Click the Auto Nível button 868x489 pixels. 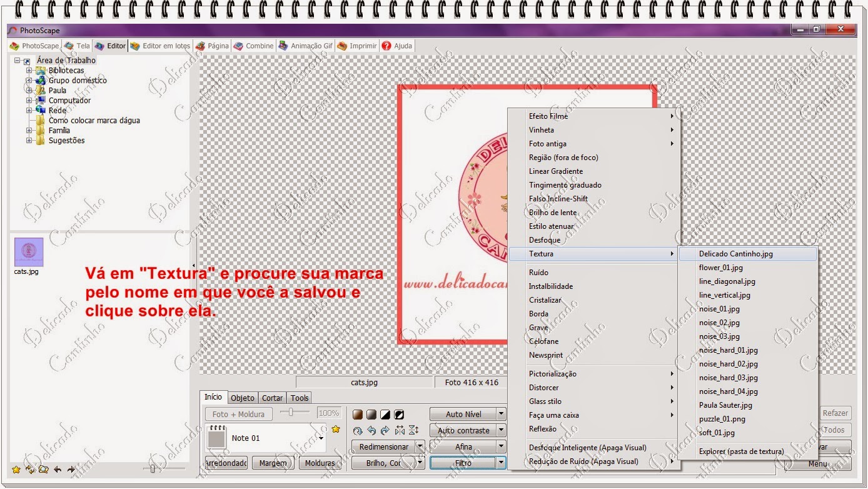pyautogui.click(x=463, y=414)
